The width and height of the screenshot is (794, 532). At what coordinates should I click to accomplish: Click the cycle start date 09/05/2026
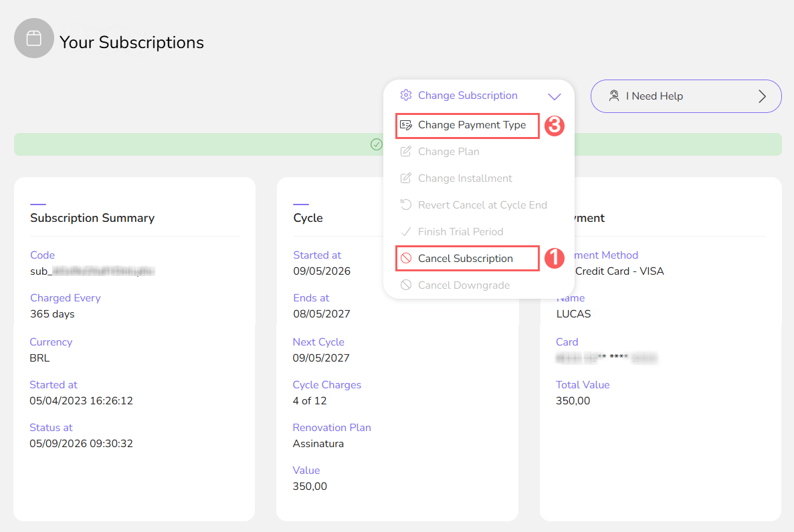(322, 271)
